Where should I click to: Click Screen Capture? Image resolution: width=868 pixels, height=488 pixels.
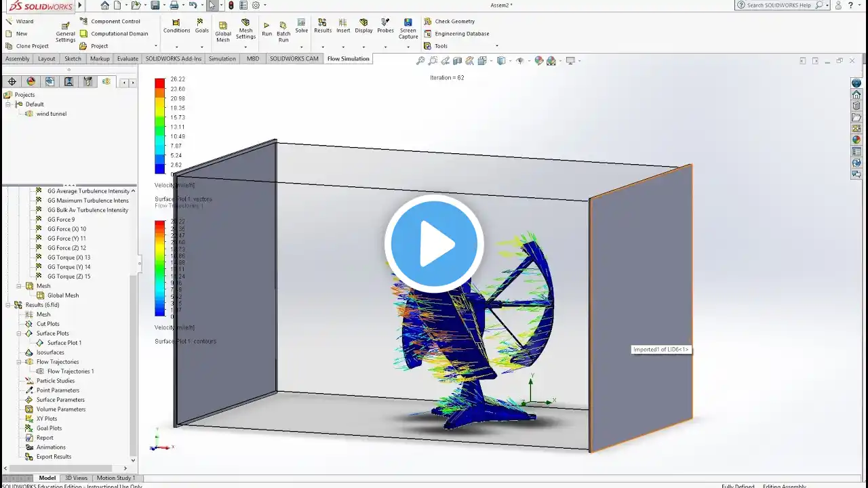(408, 28)
